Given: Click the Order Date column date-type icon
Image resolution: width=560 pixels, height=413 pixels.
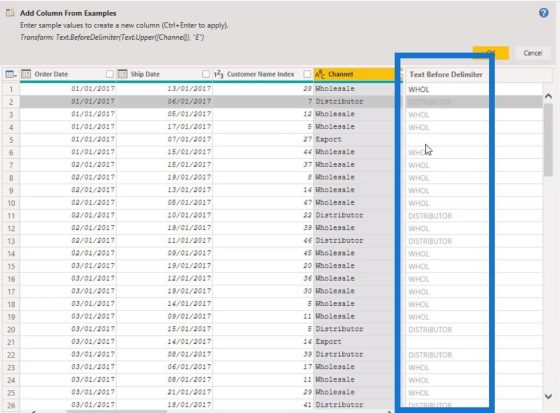Looking at the screenshot, I should tap(26, 74).
